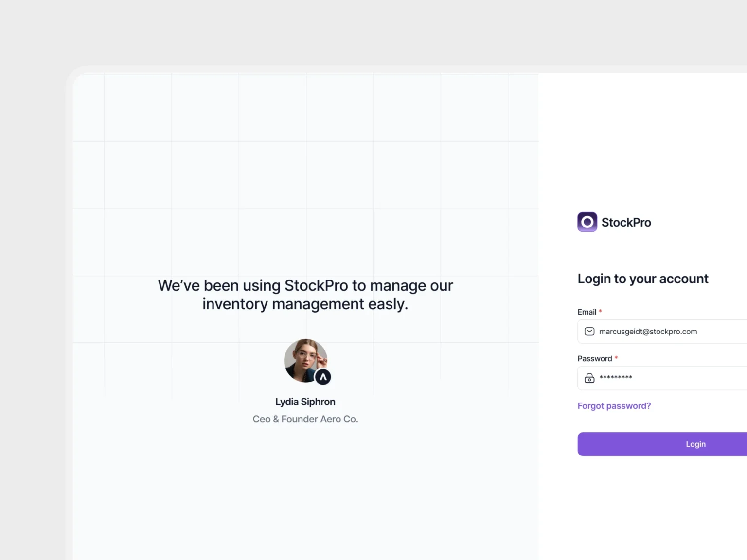Click the StockPro testimonial quote text
747x560 pixels.
click(x=305, y=295)
